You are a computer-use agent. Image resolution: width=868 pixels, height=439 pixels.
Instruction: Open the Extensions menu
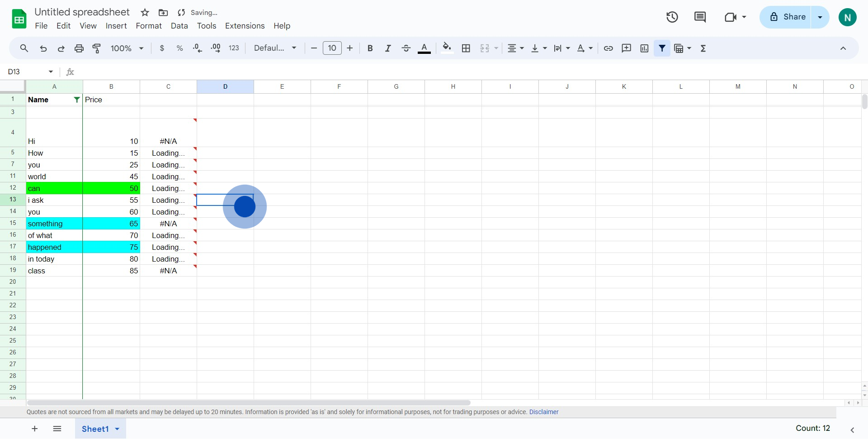(245, 26)
